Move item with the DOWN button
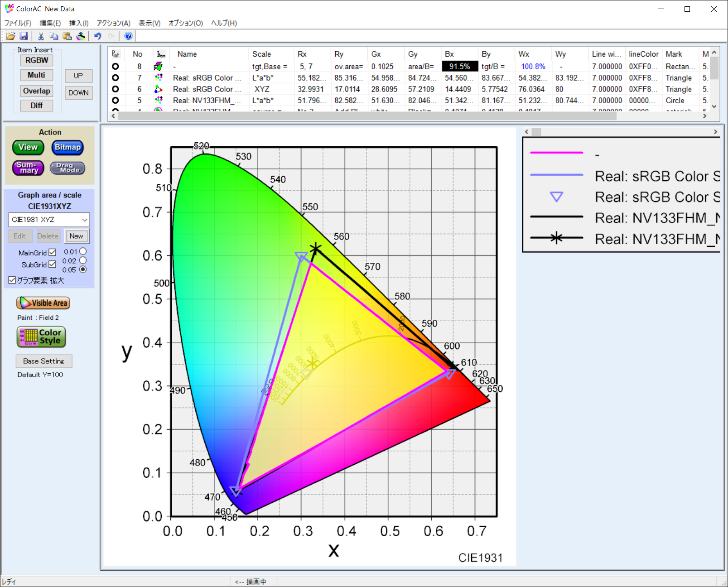Viewport: 728px width, 587px height. [x=78, y=93]
